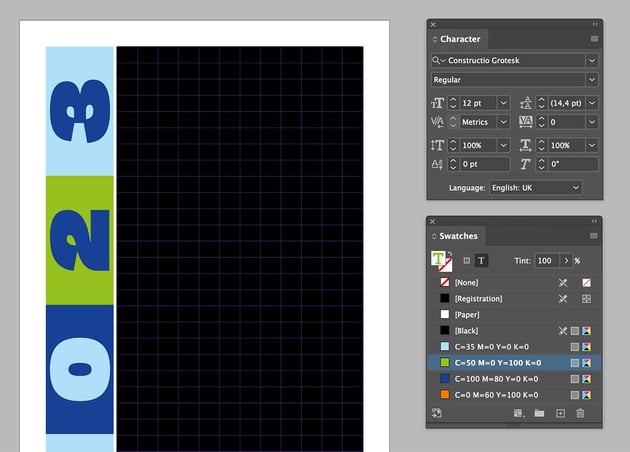Click the number 2 on green block
The image size is (630, 452).
pos(80,240)
